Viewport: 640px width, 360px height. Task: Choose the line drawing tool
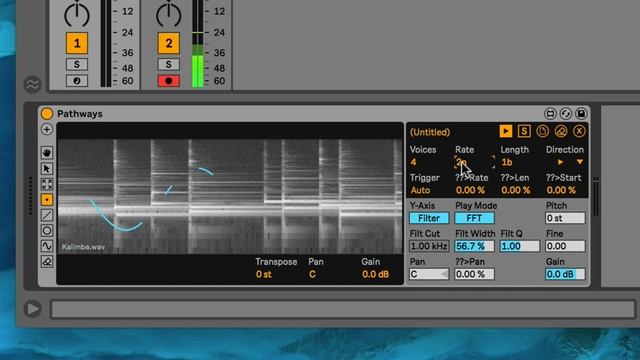pos(47,215)
